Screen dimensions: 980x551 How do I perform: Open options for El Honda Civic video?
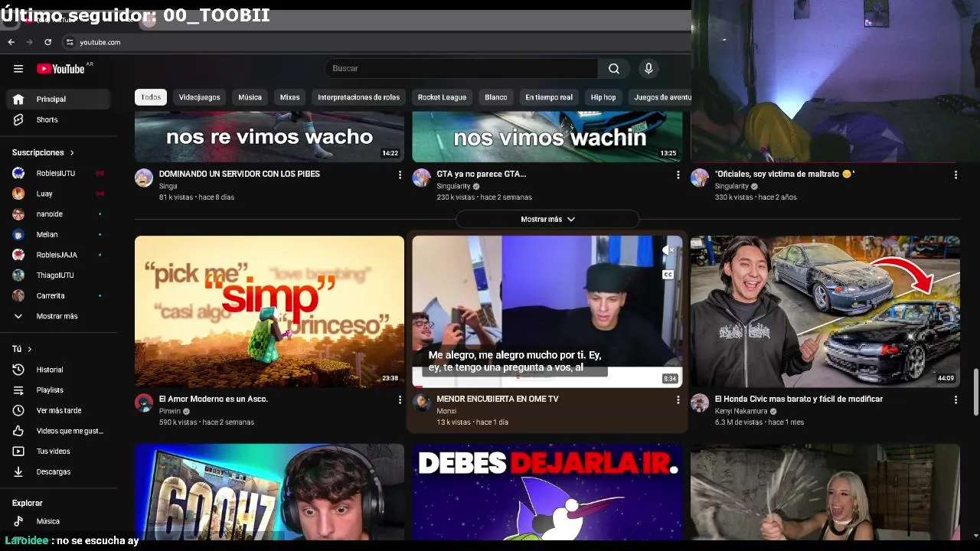955,400
